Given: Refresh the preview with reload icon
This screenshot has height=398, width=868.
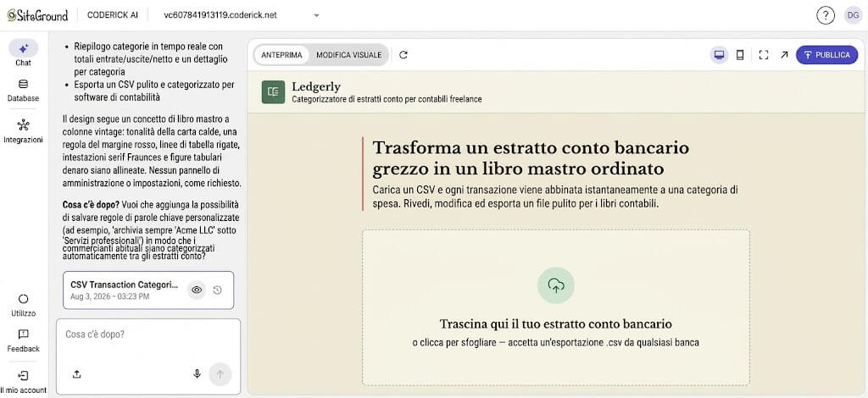Looking at the screenshot, I should pos(403,55).
